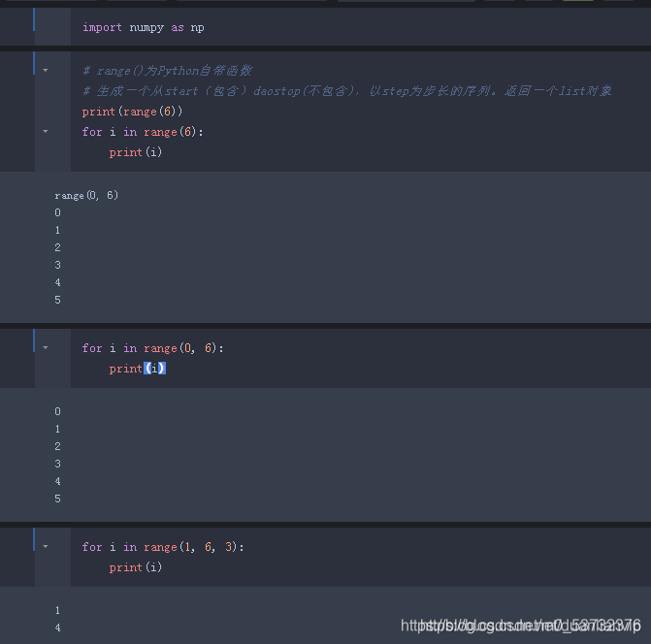The image size is (651, 644).
Task: Click the 'import numpy as np' code line
Action: [x=144, y=27]
